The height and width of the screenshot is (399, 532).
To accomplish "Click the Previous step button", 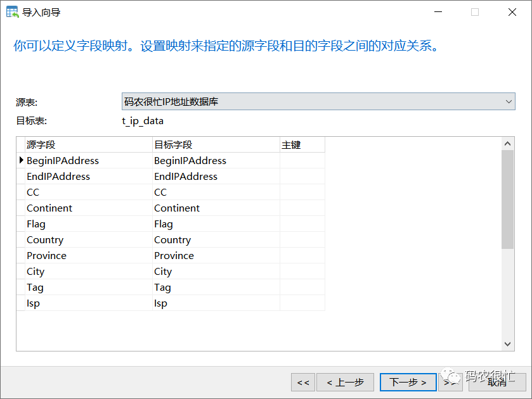I will [345, 383].
